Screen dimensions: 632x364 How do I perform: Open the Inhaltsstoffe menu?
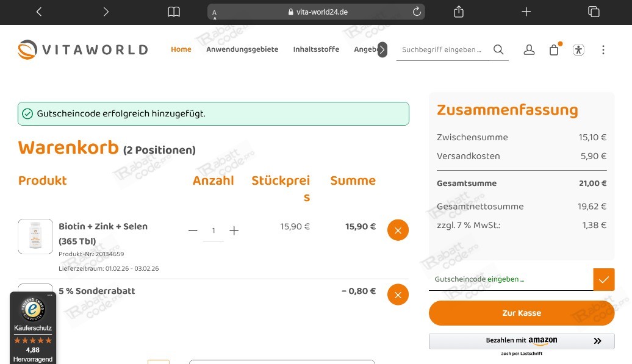(x=316, y=49)
